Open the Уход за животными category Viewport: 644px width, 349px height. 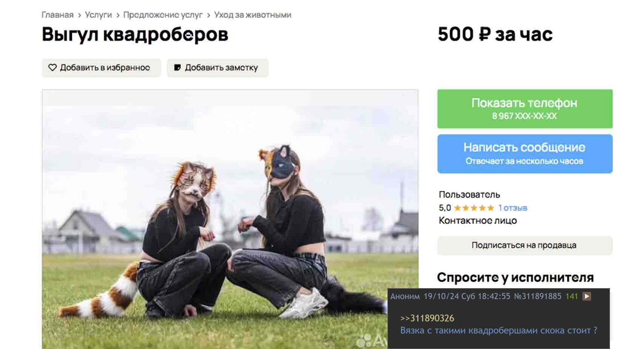pos(252,15)
